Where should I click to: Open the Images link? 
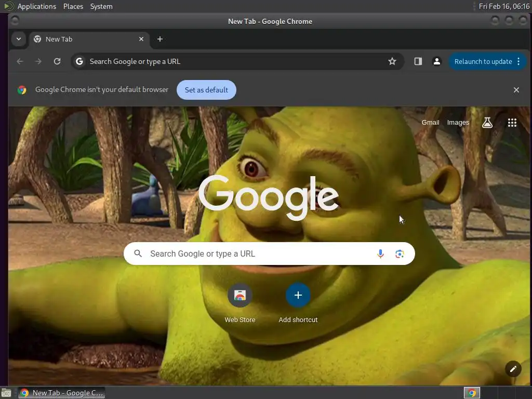458,123
